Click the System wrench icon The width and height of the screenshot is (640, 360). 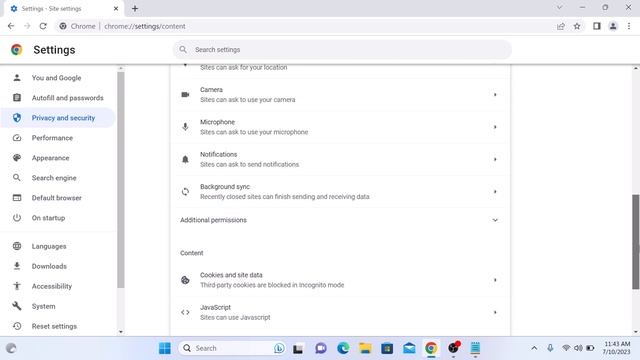(17, 306)
